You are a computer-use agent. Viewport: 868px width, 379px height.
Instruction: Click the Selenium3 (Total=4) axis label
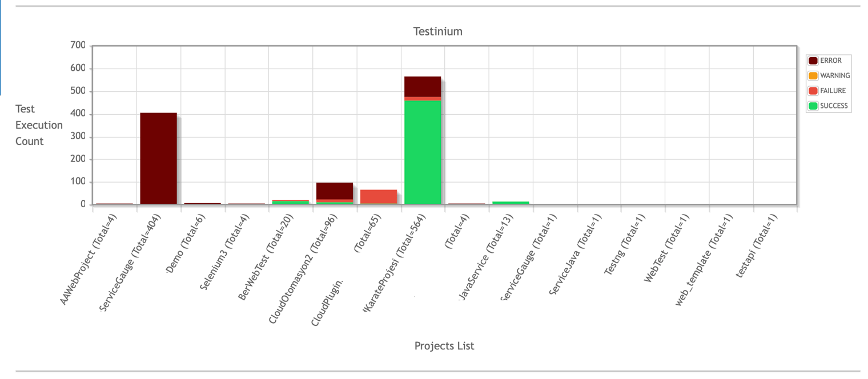tap(226, 252)
